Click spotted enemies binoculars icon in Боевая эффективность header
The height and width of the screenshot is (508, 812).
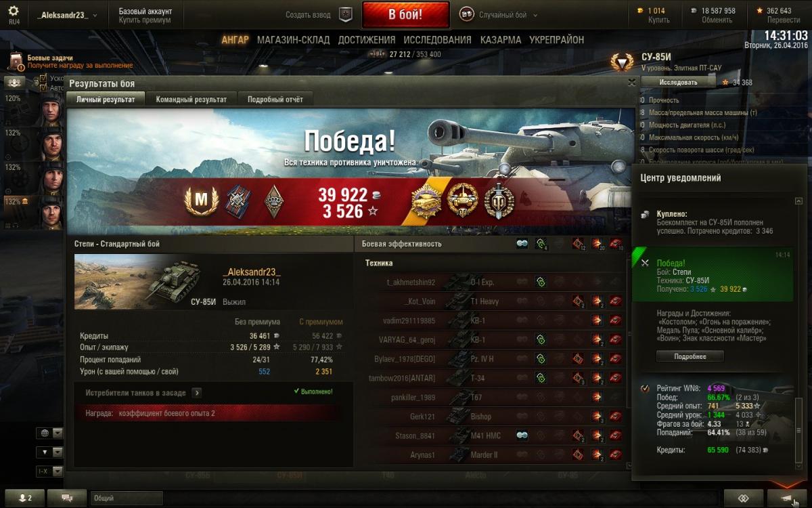[x=522, y=244]
